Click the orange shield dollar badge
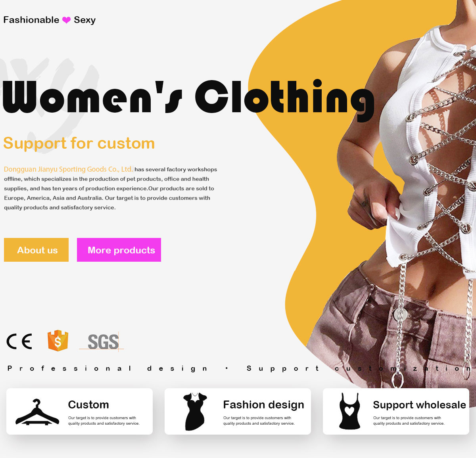Viewport: 476px width, 458px height. (58, 341)
